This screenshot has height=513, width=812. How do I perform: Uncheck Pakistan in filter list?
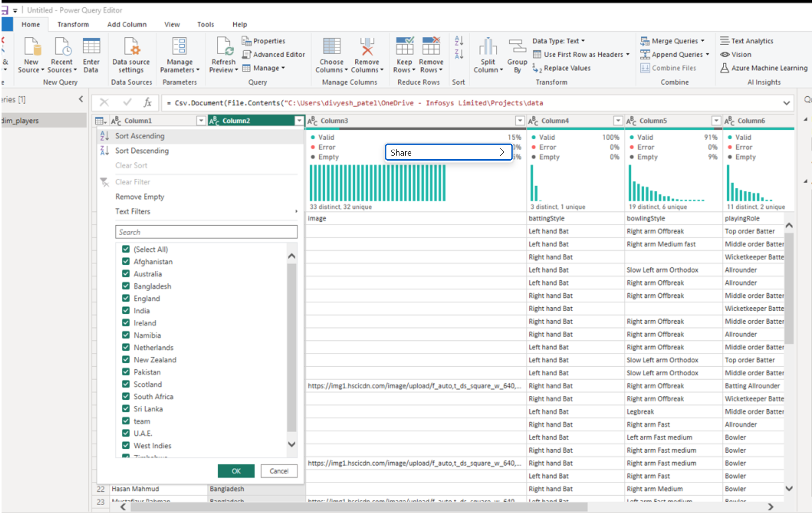click(x=126, y=372)
